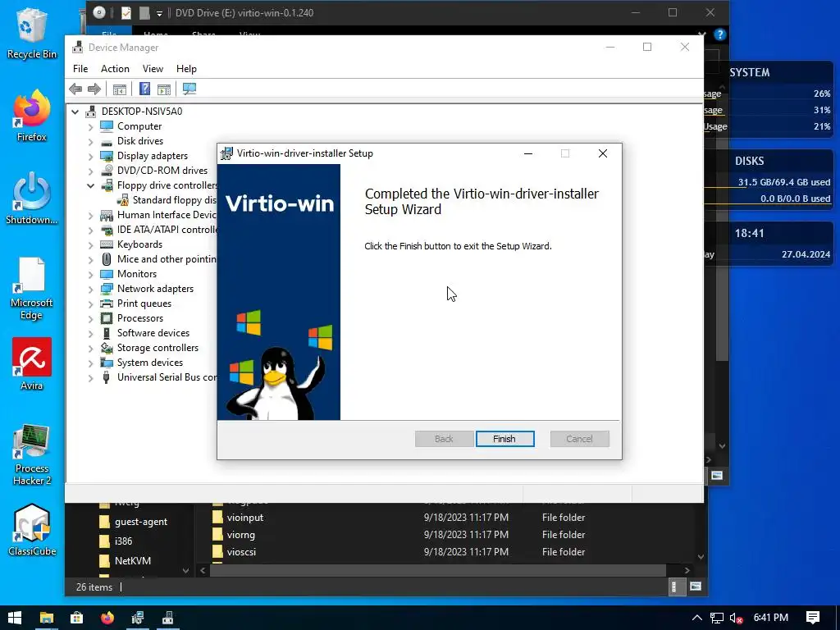
Task: Expand the Network adapters category
Action: coord(90,289)
